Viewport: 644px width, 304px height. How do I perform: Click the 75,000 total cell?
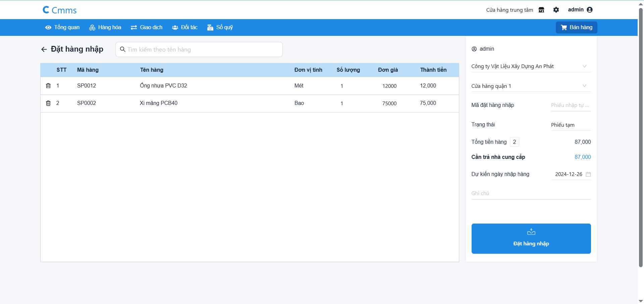(428, 103)
